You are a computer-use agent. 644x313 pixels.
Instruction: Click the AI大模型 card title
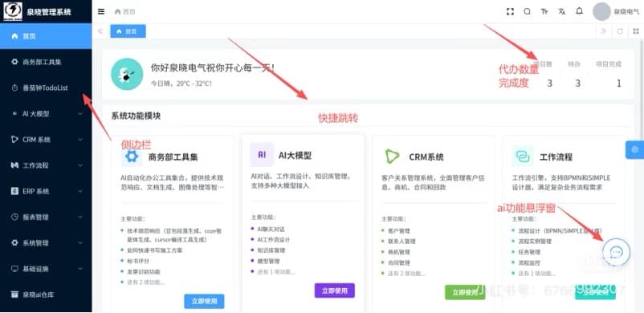point(295,155)
